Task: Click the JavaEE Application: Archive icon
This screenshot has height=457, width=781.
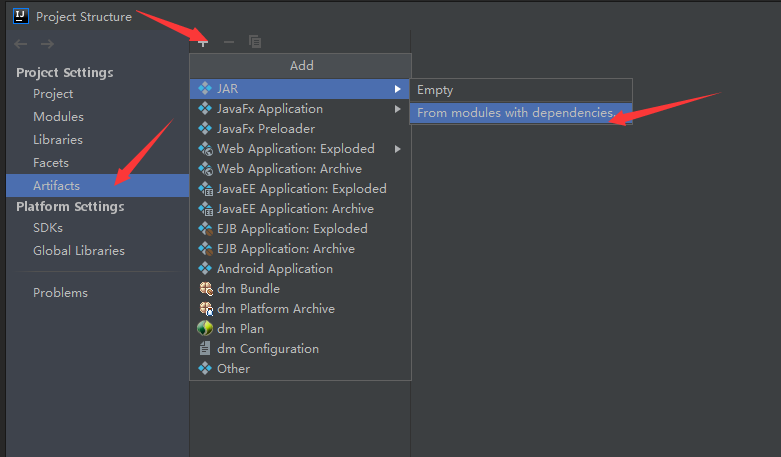Action: click(205, 208)
